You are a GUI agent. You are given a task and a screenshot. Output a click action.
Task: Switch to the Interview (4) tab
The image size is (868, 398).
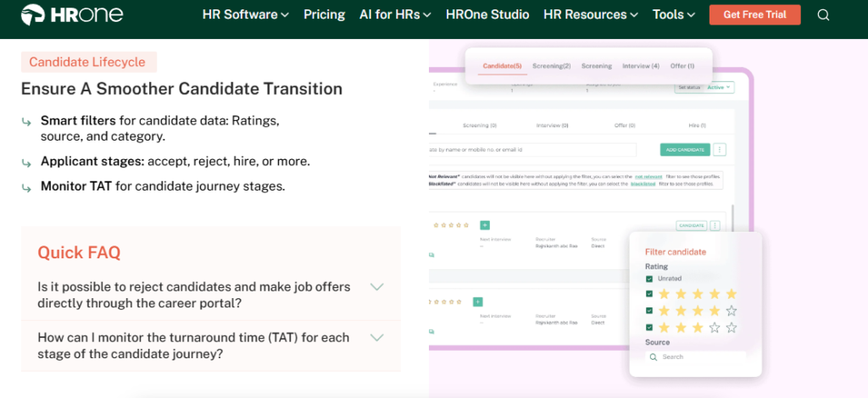coord(641,66)
